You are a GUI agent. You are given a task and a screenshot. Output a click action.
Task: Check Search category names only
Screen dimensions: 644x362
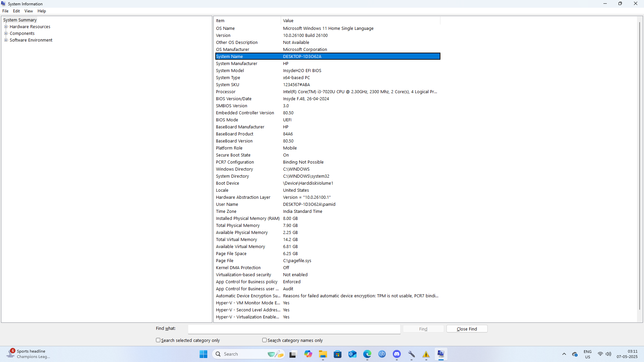pos(264,340)
